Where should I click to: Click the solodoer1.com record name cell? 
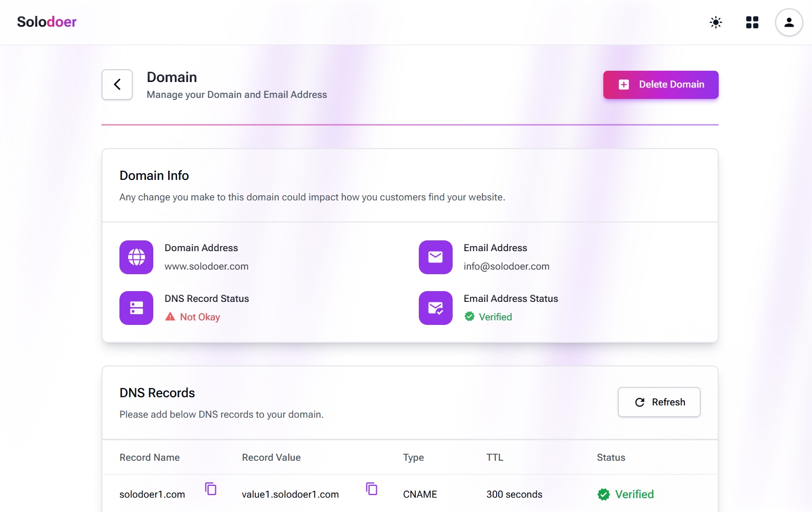click(152, 495)
